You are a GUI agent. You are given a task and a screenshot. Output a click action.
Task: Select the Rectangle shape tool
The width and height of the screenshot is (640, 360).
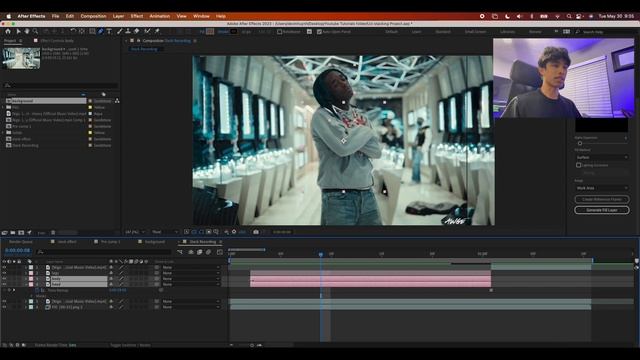(92, 31)
